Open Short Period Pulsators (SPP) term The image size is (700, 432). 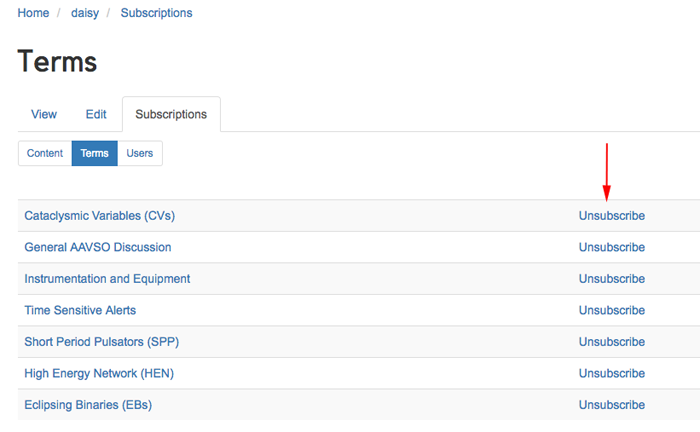pyautogui.click(x=101, y=342)
